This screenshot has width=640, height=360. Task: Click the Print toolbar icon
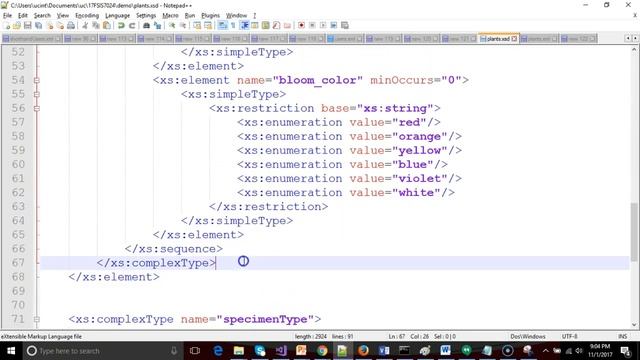71,26
